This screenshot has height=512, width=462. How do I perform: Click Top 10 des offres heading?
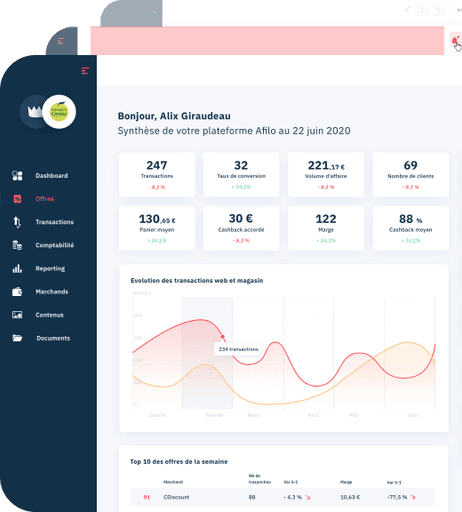pos(179,462)
